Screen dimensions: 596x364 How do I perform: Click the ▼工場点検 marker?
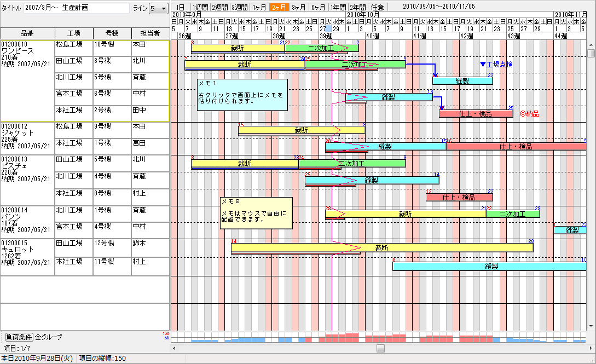pyautogui.click(x=496, y=65)
